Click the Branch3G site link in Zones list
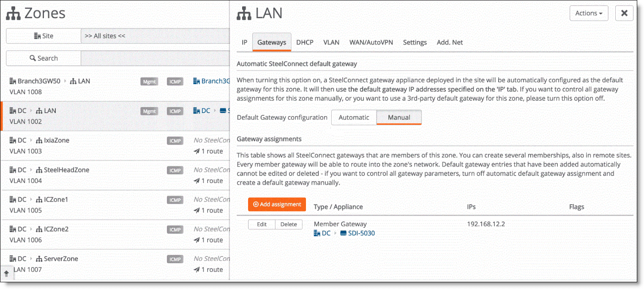The image size is (644, 289). (x=215, y=81)
